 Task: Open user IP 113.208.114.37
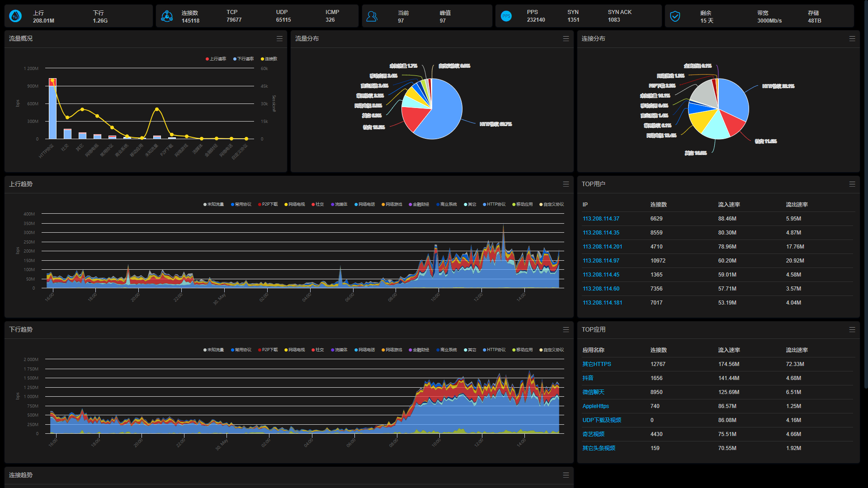(x=601, y=219)
